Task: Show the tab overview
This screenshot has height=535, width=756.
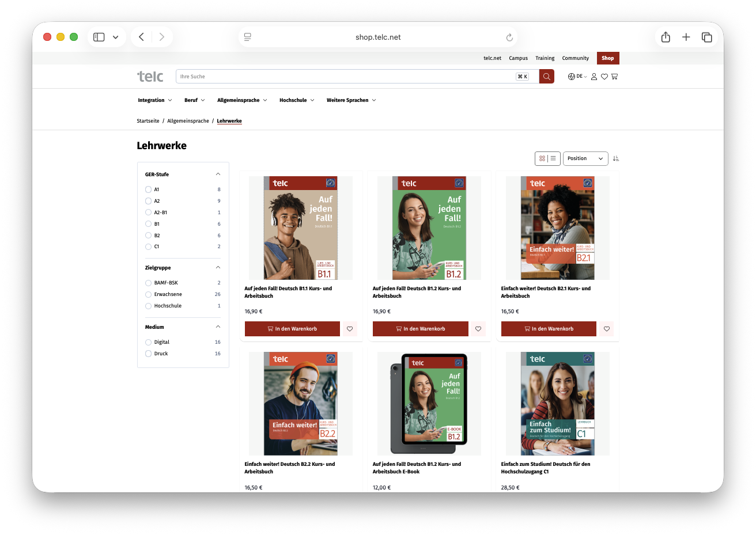Action: click(x=707, y=37)
